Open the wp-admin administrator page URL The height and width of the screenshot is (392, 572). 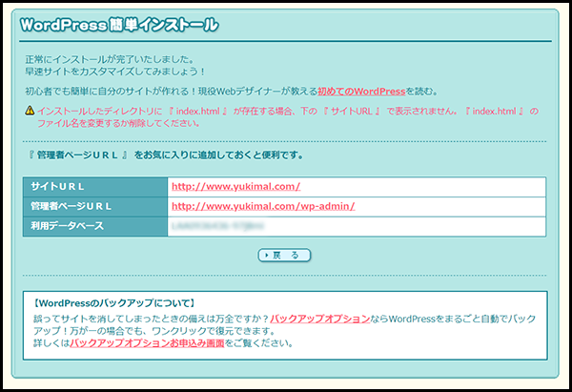[x=263, y=206]
